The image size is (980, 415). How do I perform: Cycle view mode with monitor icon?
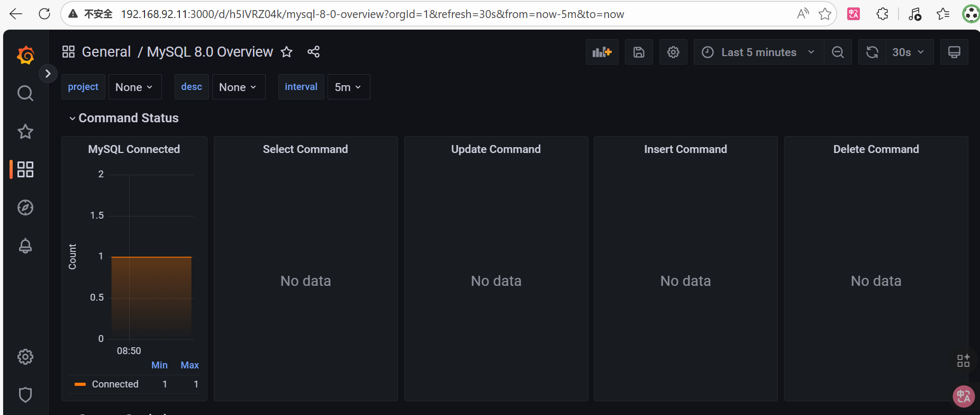(954, 52)
